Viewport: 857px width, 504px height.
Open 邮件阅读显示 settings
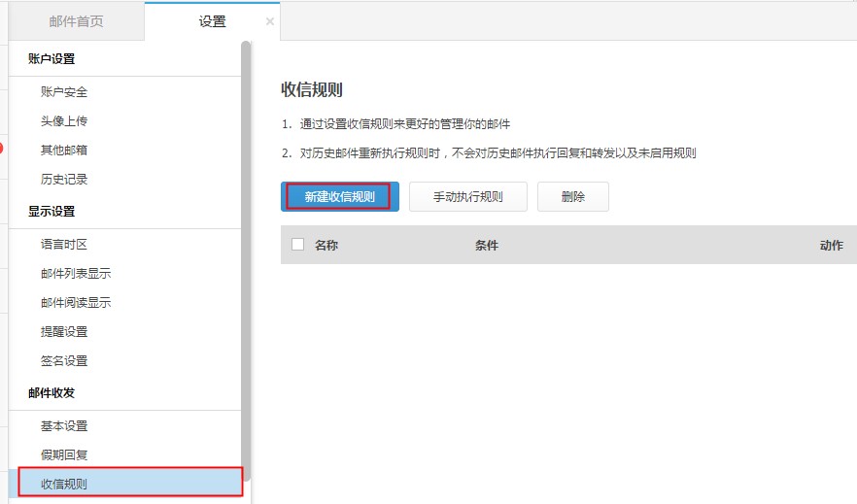(x=76, y=303)
